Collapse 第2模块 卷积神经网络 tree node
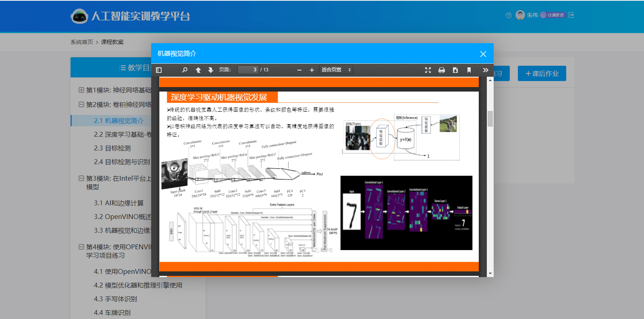 [x=81, y=104]
